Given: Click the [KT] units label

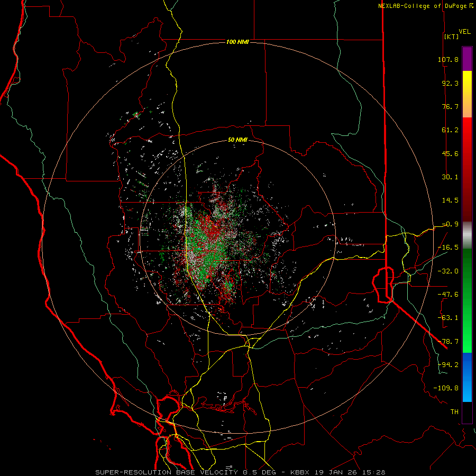Looking at the screenshot, I should pyautogui.click(x=451, y=36).
